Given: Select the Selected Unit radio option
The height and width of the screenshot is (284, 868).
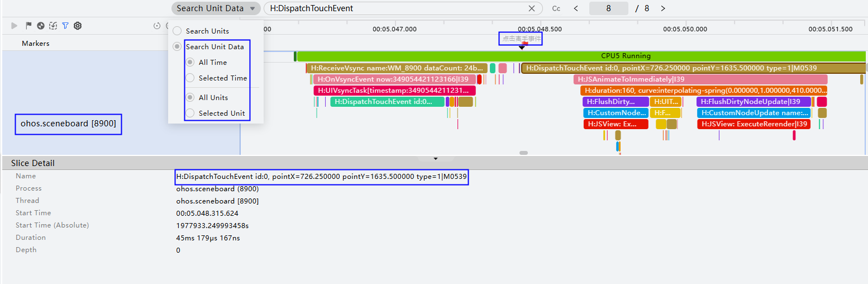Looking at the screenshot, I should pos(190,113).
